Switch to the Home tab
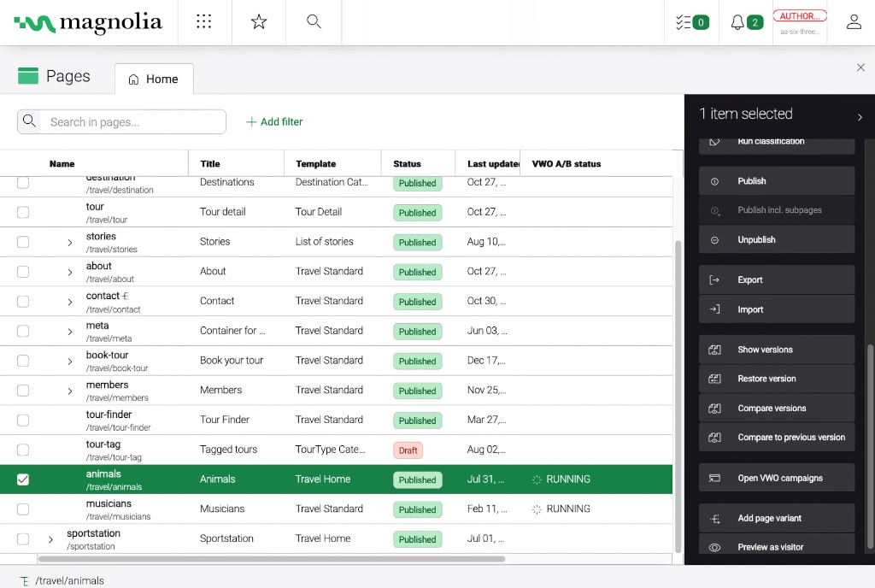This screenshot has width=875, height=588. (154, 79)
